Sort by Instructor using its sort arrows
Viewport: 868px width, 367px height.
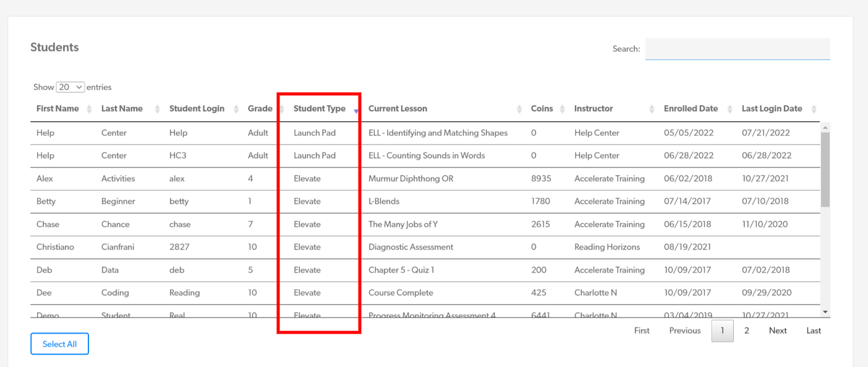(652, 109)
